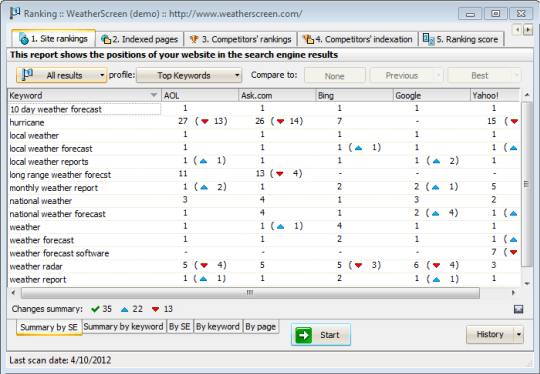540x374 pixels.
Task: Click the green checkmark unchanged summary icon
Action: pos(95,309)
